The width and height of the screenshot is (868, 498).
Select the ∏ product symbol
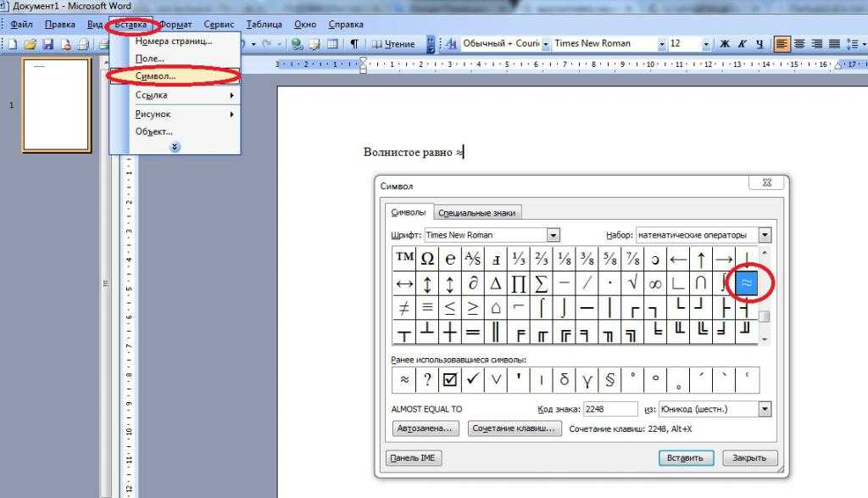[x=518, y=283]
